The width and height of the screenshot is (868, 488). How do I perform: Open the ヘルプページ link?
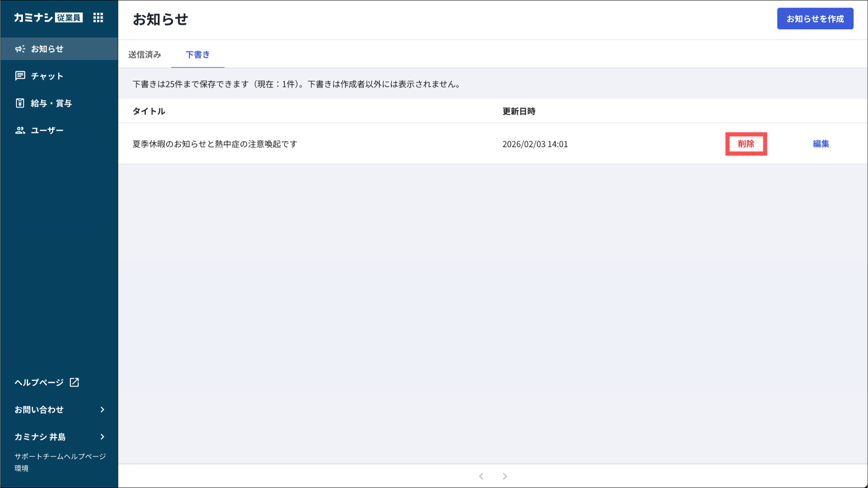39,382
